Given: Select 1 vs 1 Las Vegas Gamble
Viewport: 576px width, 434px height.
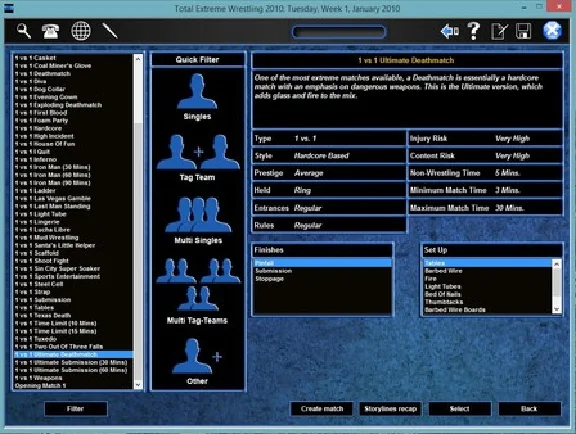Looking at the screenshot, I should click(x=73, y=198).
